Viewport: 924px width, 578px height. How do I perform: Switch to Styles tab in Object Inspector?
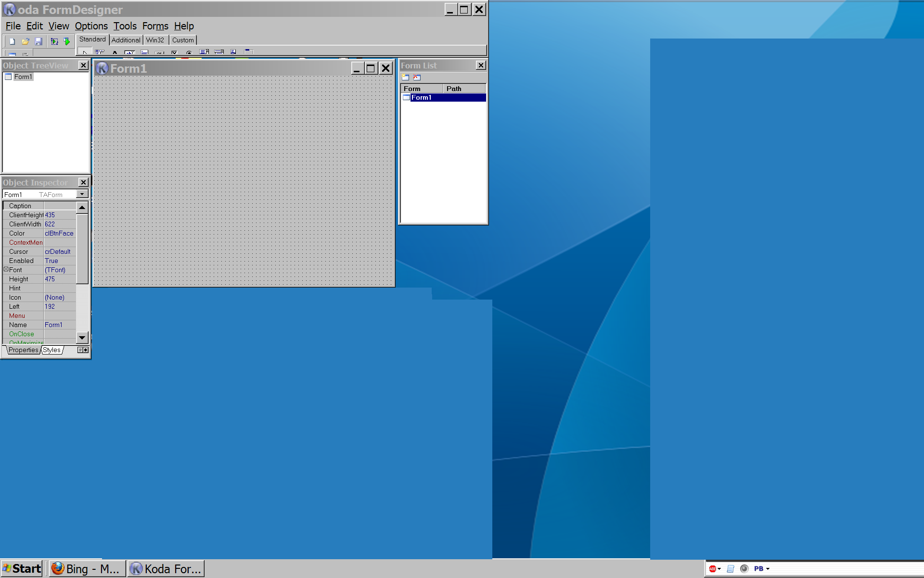(52, 350)
